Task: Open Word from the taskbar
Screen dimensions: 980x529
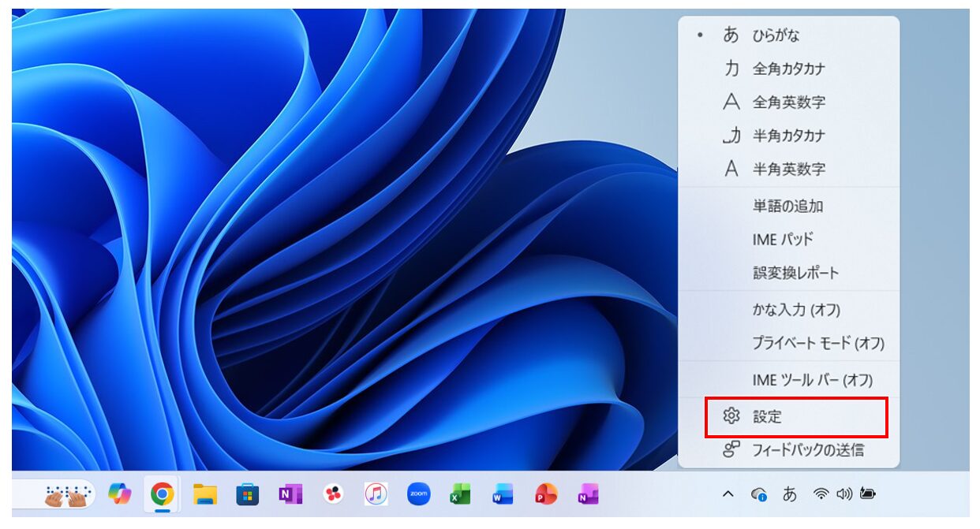Action: point(503,494)
